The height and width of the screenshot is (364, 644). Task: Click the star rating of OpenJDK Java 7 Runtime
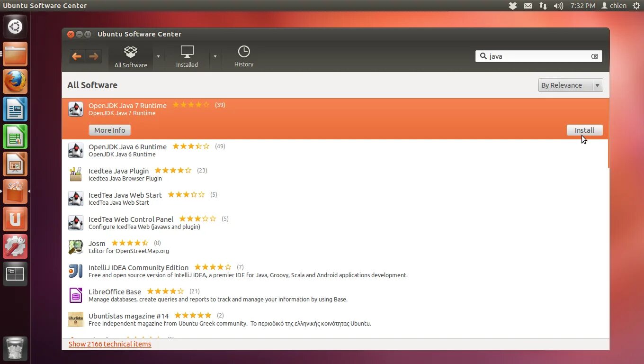click(x=191, y=105)
